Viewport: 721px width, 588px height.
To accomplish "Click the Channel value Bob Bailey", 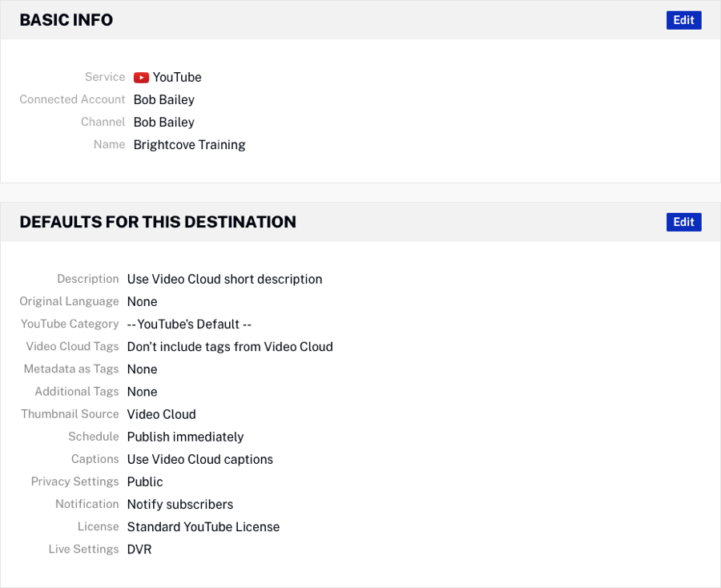I will 163,123.
